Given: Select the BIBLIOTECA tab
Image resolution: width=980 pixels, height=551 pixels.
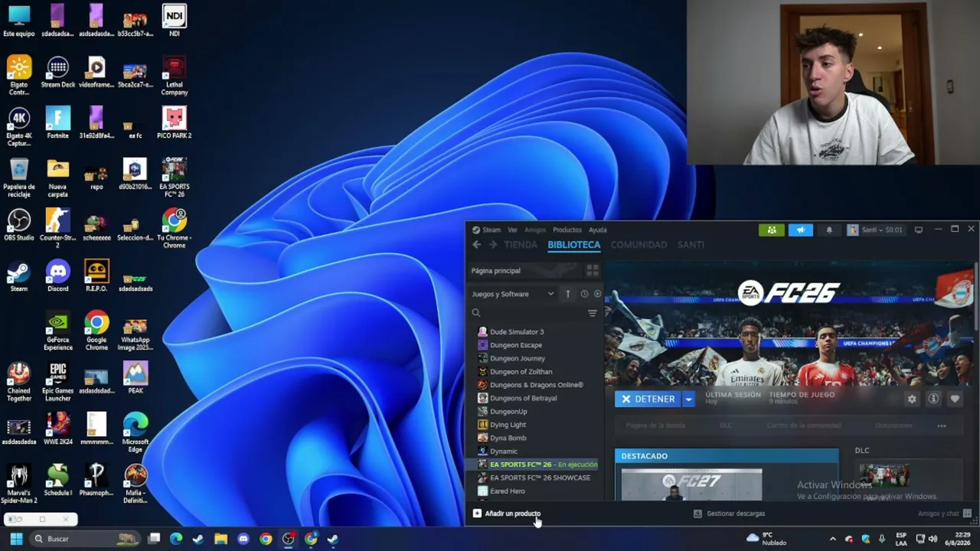Looking at the screenshot, I should coord(573,245).
